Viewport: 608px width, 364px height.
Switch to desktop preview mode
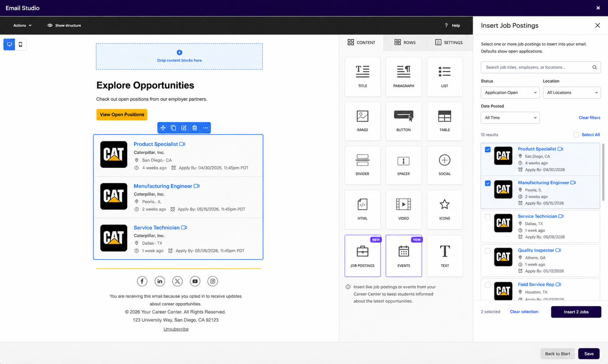pyautogui.click(x=9, y=44)
